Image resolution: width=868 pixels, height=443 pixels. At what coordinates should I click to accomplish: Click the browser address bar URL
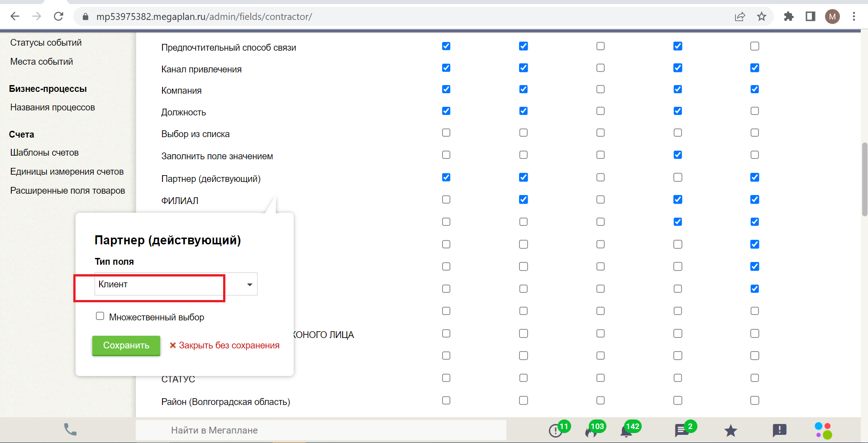[204, 17]
